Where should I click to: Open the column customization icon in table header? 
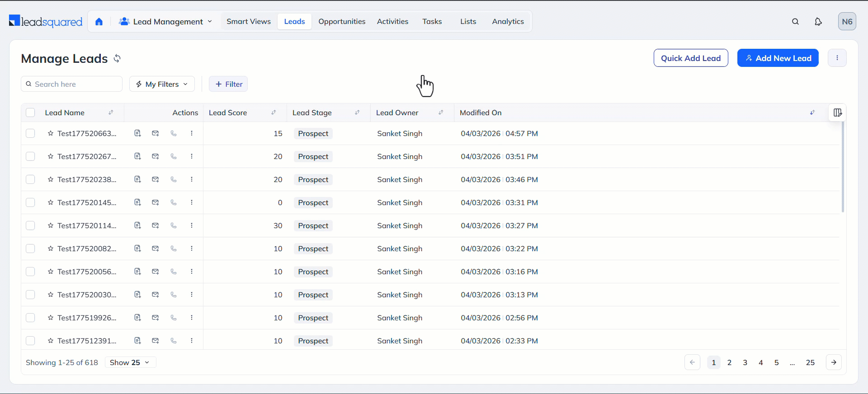[837, 113]
